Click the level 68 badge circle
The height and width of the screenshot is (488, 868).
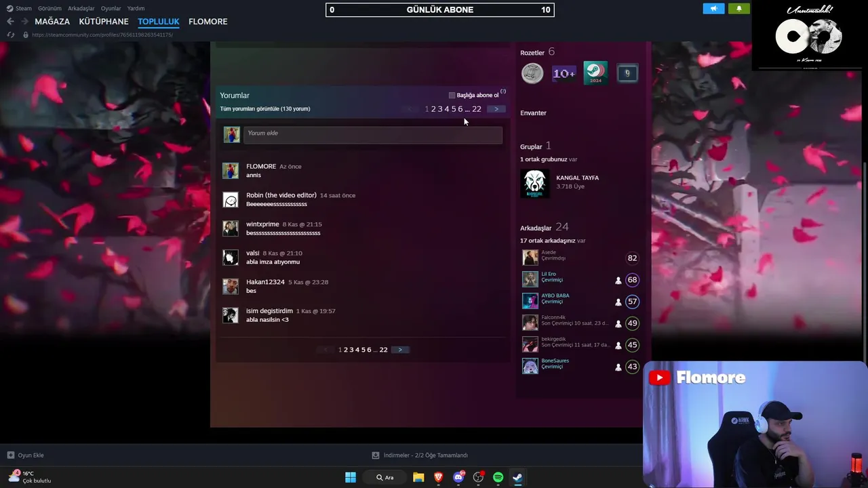tap(632, 280)
